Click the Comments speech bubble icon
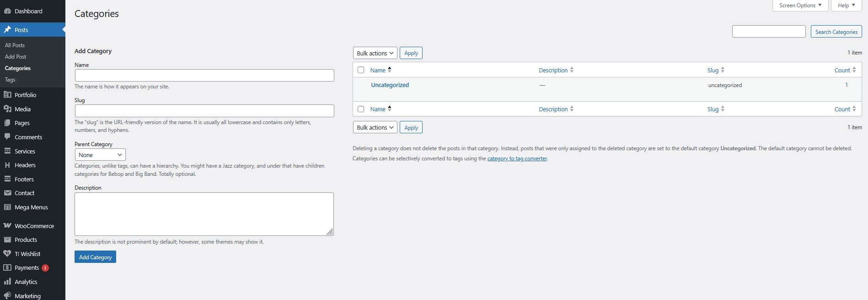The height and width of the screenshot is (300, 868). (7, 136)
